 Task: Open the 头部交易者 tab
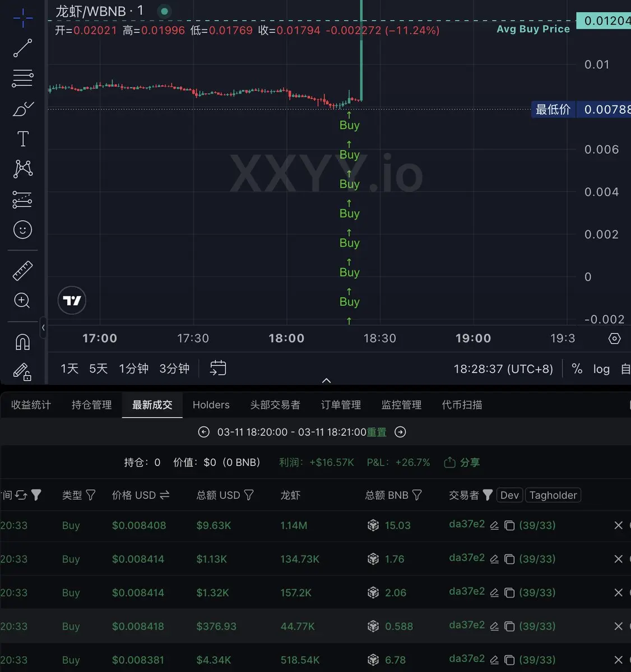[x=275, y=405]
